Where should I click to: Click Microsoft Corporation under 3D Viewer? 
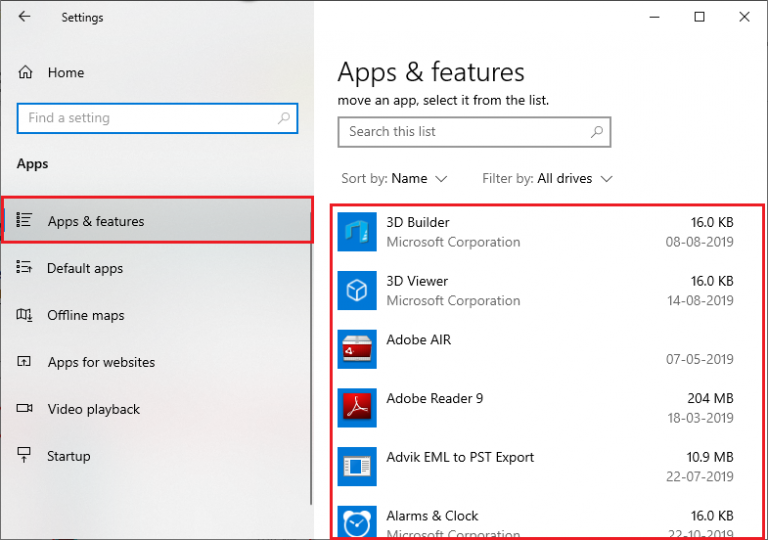(x=453, y=300)
